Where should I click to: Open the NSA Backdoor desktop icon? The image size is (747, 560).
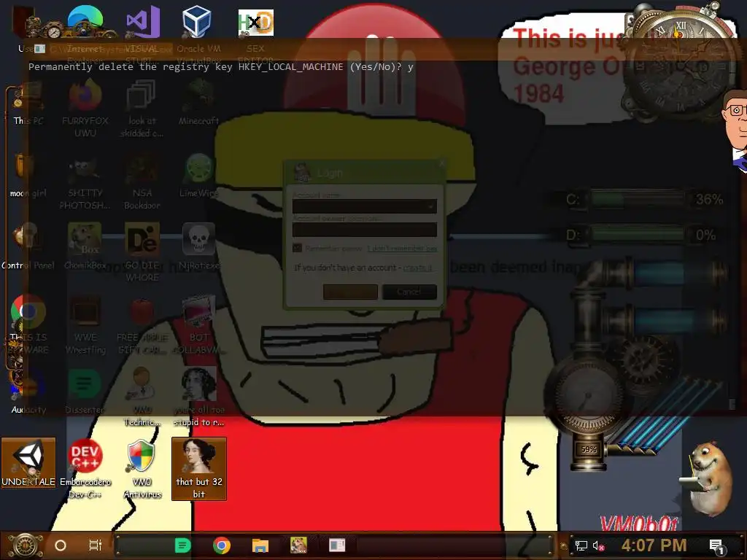(142, 169)
